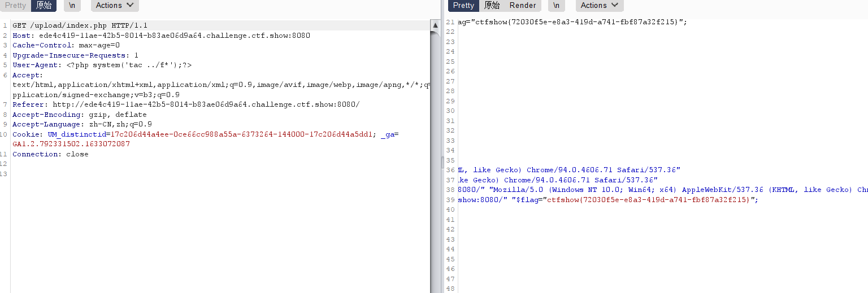Click the text/html,application/xhtml+xml accept value
Image resolution: width=868 pixels, height=293 pixels.
click(221, 85)
